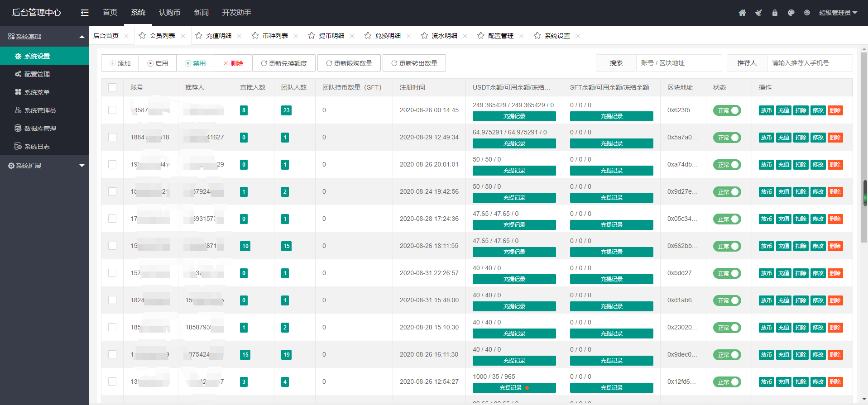Image resolution: width=868 pixels, height=405 pixels.
Task: Click the star icon on 会员列表 tab
Action: pyautogui.click(x=142, y=36)
